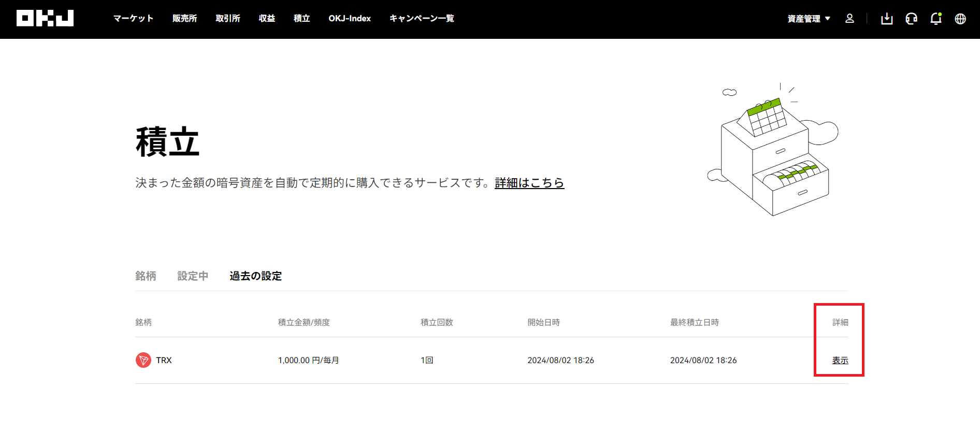980x445 pixels.
Task: Click the 銘柄 column header
Action: point(143,322)
